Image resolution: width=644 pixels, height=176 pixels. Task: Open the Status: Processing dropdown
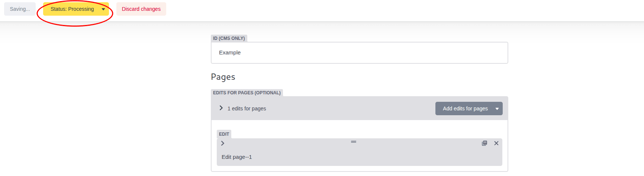coord(72,9)
